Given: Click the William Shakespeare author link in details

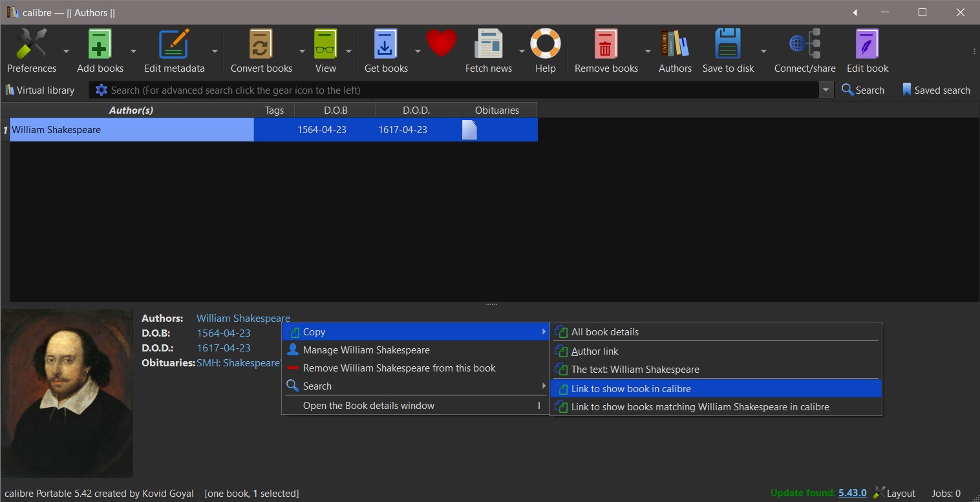Looking at the screenshot, I should coord(243,319).
